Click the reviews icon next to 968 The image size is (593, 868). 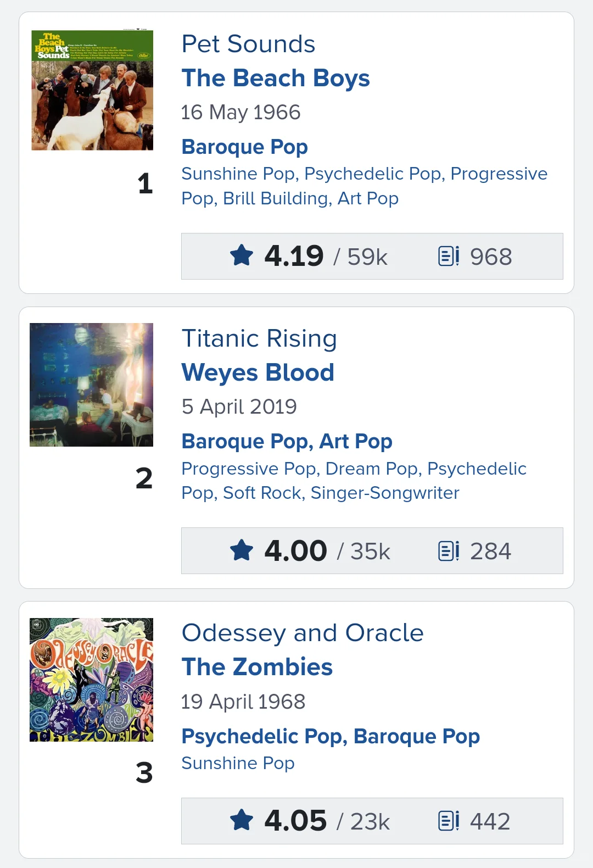[449, 256]
